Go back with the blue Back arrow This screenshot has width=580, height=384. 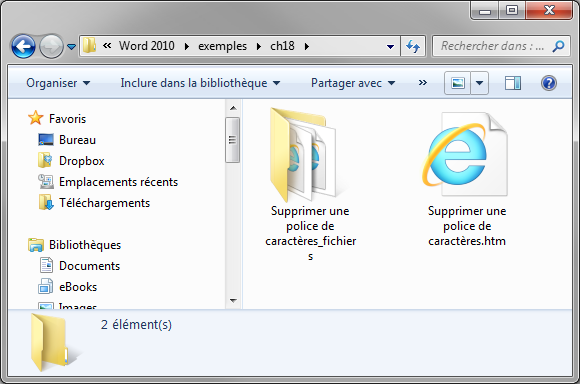(23, 47)
